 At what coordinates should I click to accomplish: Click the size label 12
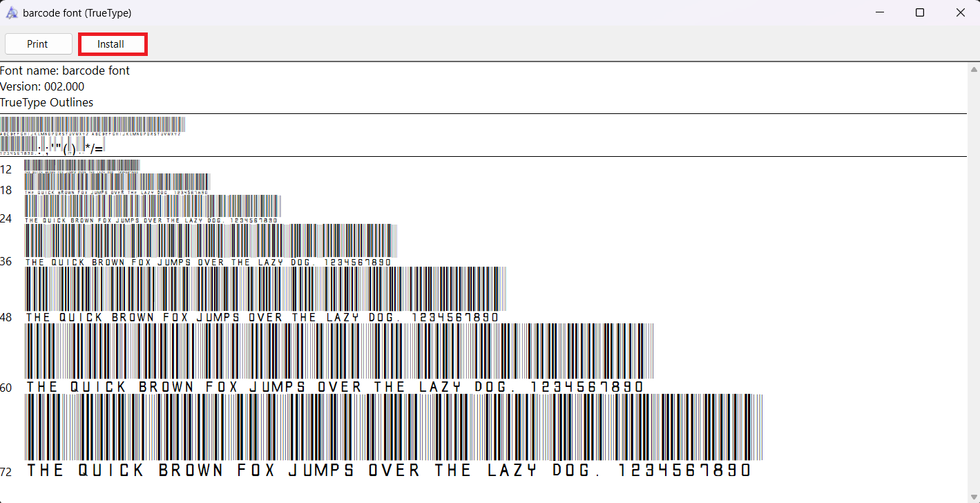point(6,169)
